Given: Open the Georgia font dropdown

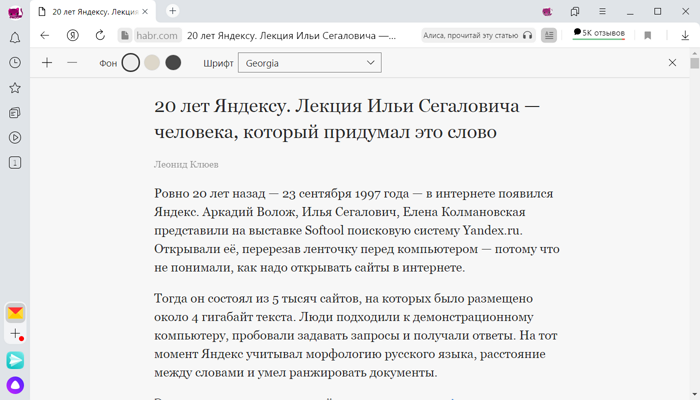Looking at the screenshot, I should [x=310, y=63].
